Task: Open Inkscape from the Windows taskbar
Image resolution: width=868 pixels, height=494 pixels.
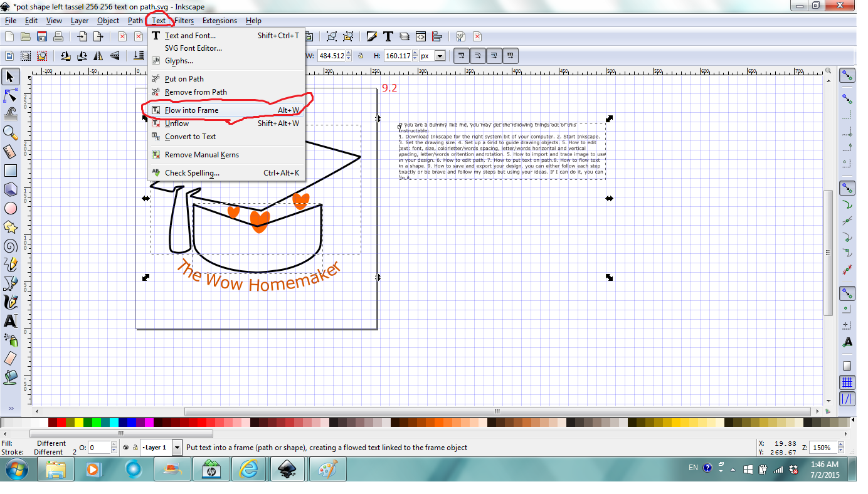Action: [x=288, y=468]
